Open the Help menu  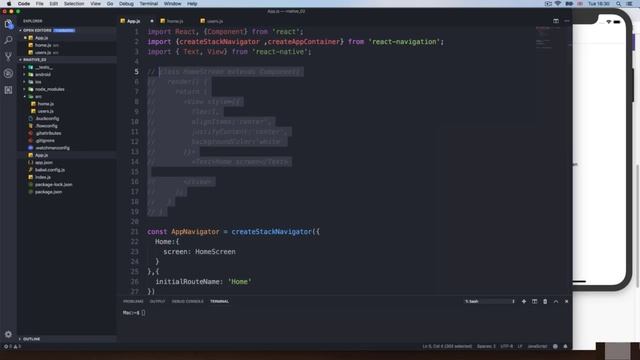pos(192,4)
